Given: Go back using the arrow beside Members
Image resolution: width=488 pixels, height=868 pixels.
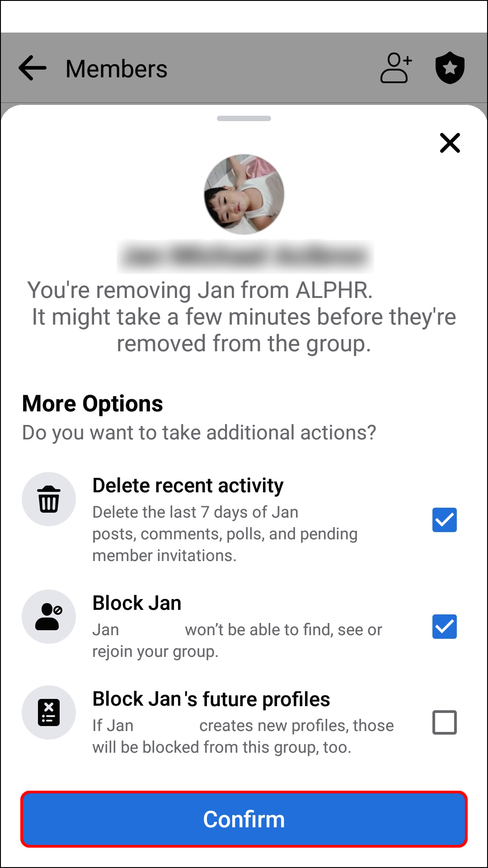Looking at the screenshot, I should (33, 68).
